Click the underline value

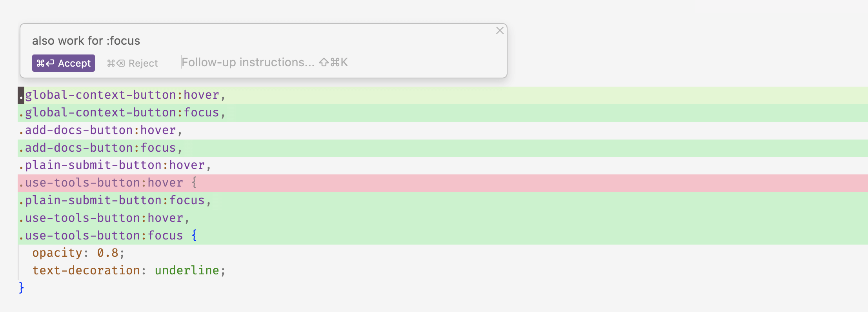click(x=187, y=271)
